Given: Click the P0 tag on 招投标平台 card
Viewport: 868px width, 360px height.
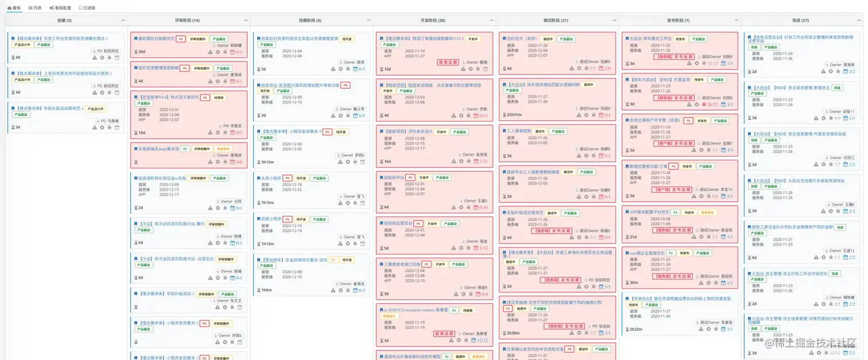Looking at the screenshot, I should tap(410, 178).
